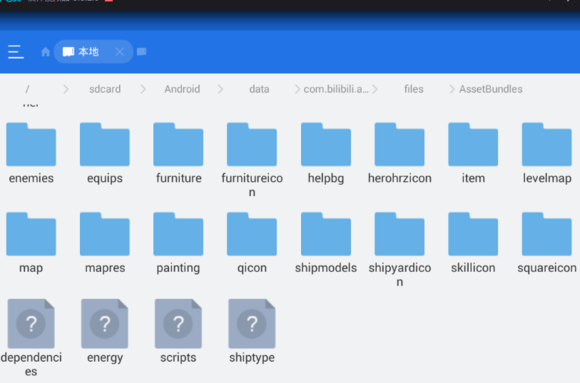
Task: Click the 'equips' folder name text
Action: (x=105, y=179)
